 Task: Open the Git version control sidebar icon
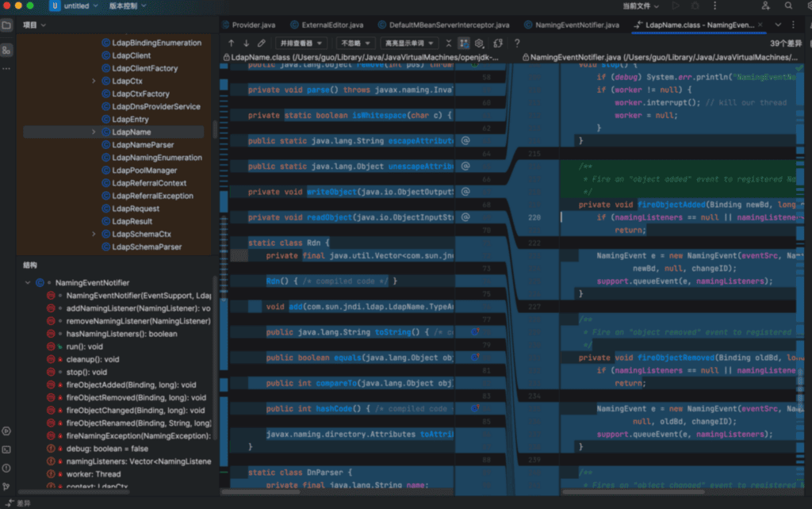pyautogui.click(x=7, y=486)
